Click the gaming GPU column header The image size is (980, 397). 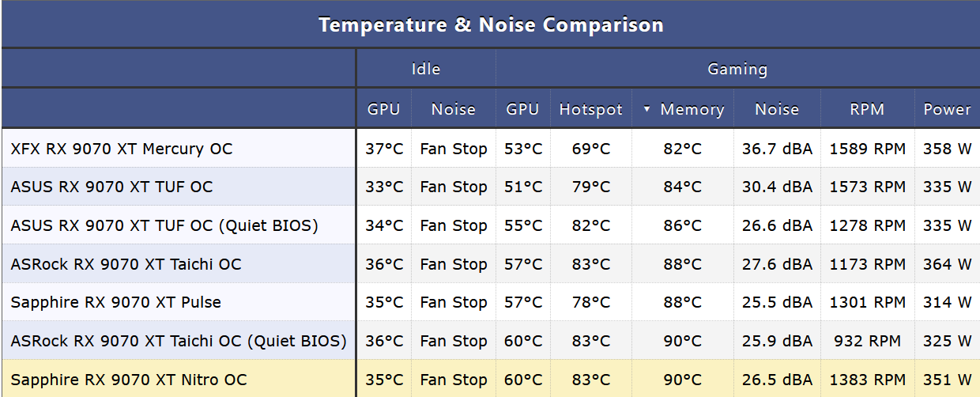(522, 109)
